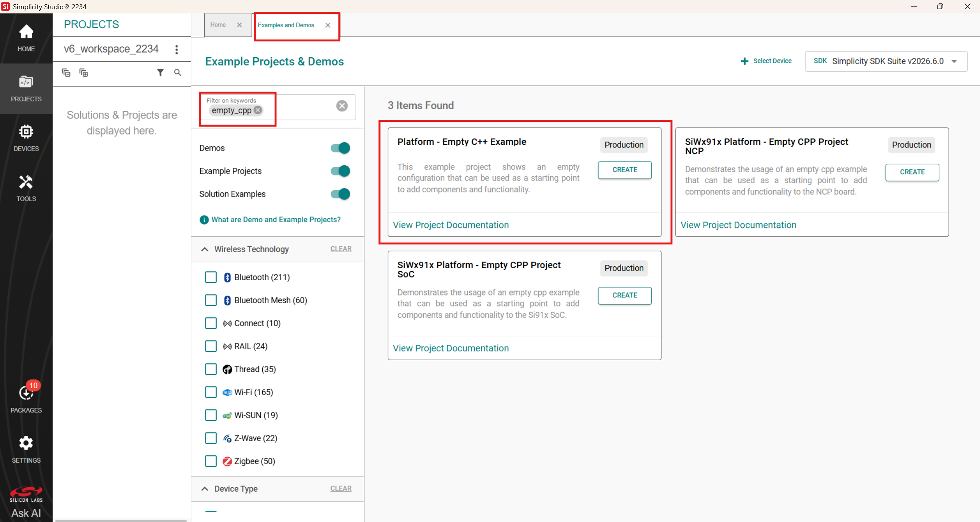Viewport: 980px width, 522px height.
Task: Click the expand all projects icon
Action: 84,72
